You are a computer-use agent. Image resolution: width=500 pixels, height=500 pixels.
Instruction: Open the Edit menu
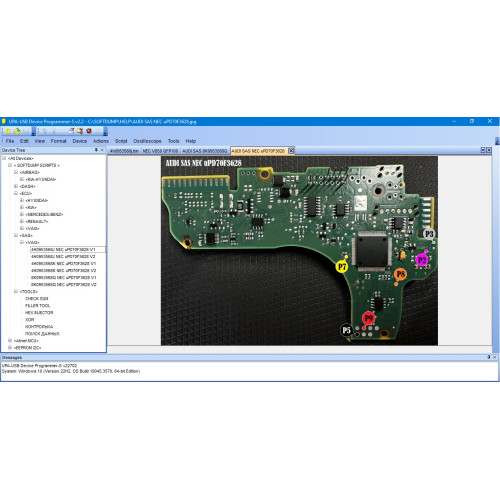click(24, 141)
